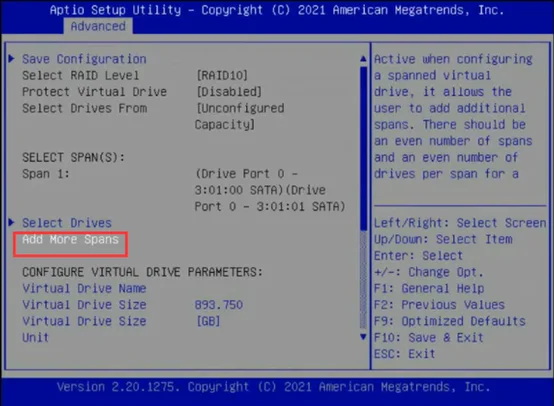Image resolution: width=554 pixels, height=406 pixels.
Task: Click the F1: General Help hint
Action: click(429, 288)
